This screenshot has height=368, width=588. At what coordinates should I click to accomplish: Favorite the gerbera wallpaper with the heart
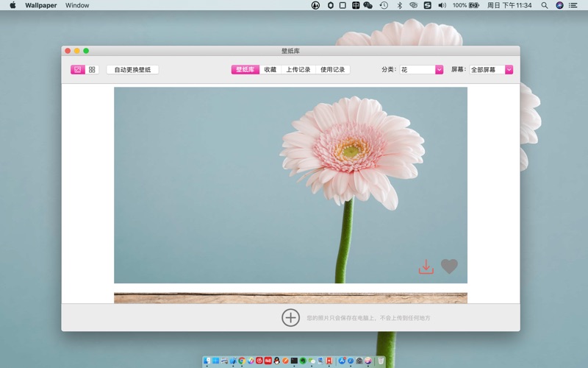pos(449,266)
